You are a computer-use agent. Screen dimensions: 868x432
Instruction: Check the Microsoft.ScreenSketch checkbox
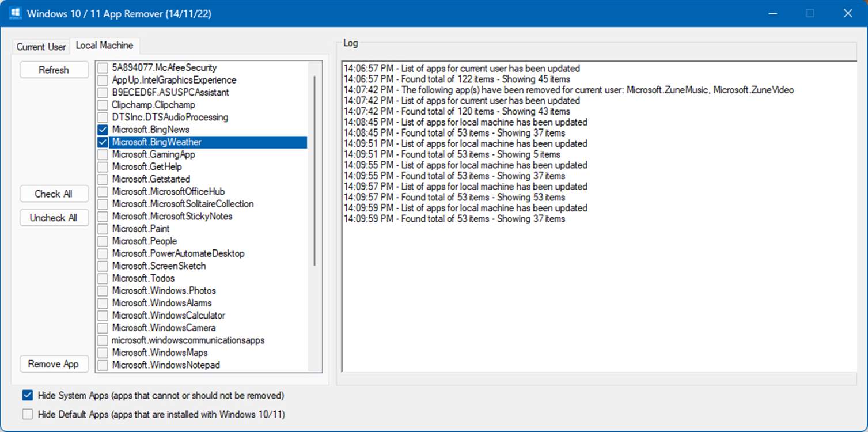pyautogui.click(x=103, y=266)
